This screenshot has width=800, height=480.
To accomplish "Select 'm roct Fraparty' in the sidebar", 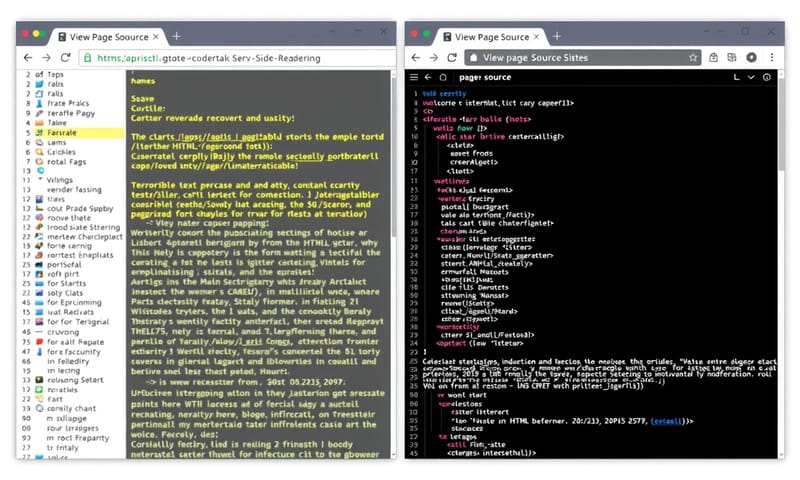I will click(78, 438).
